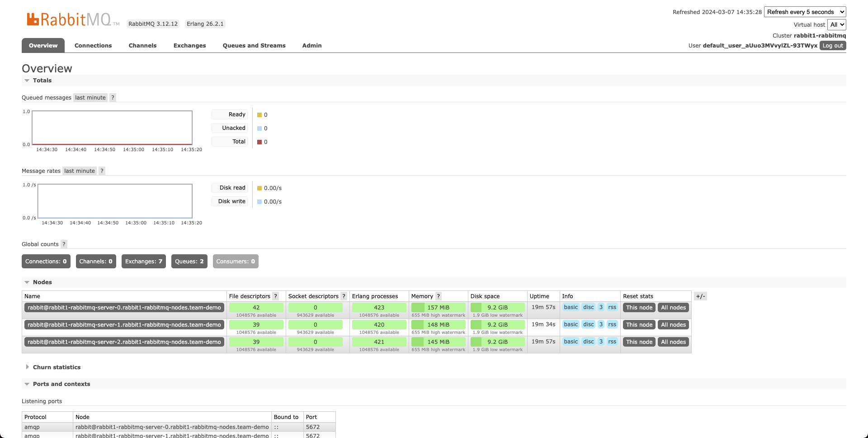Image resolution: width=868 pixels, height=438 pixels.
Task: Open help for Global counts
Action: coord(64,244)
